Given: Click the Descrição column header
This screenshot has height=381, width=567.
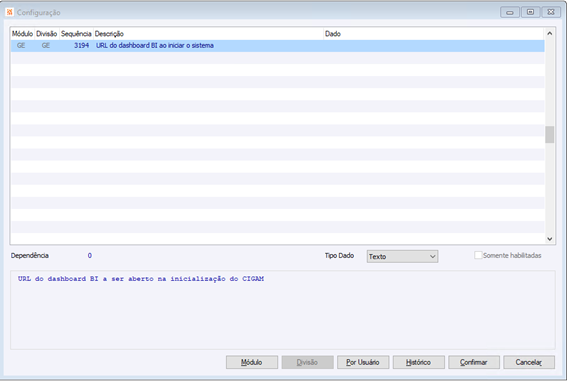Looking at the screenshot, I should tap(208, 34).
